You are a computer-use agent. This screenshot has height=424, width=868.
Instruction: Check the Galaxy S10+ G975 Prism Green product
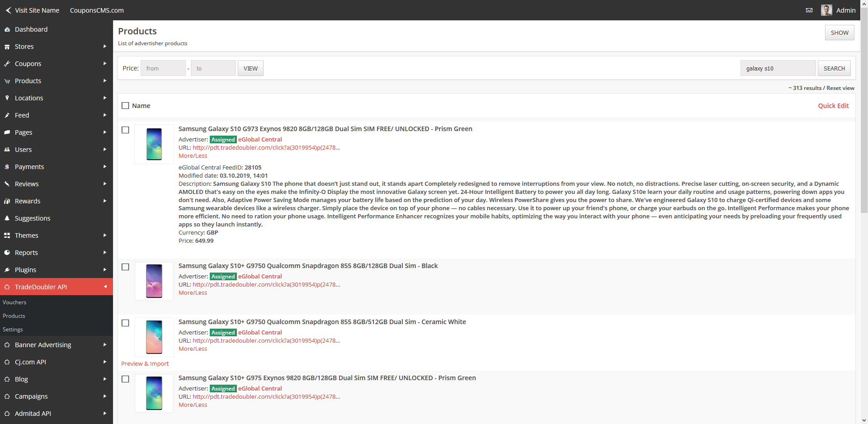pyautogui.click(x=126, y=379)
